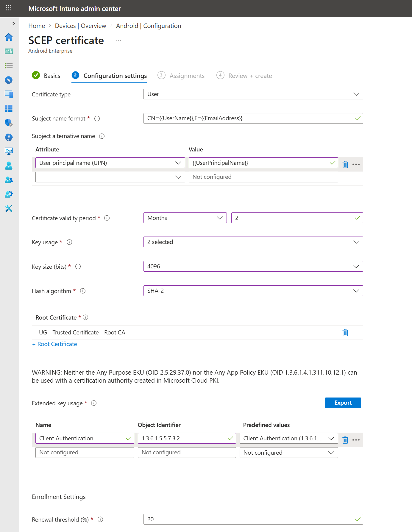
Task: Click UG - Trusted Certificate - Root CA text
Action: [82, 332]
